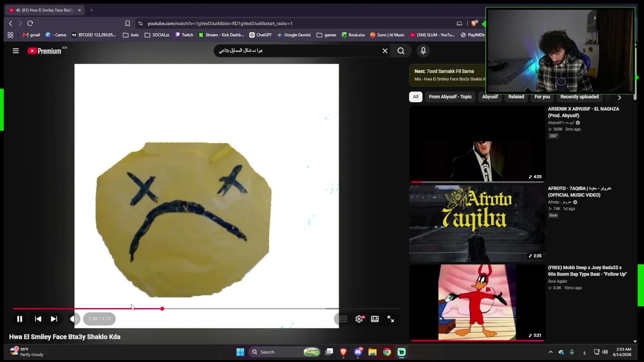This screenshot has width=644, height=362.
Task: Go back in the browser
Action: pyautogui.click(x=10, y=23)
